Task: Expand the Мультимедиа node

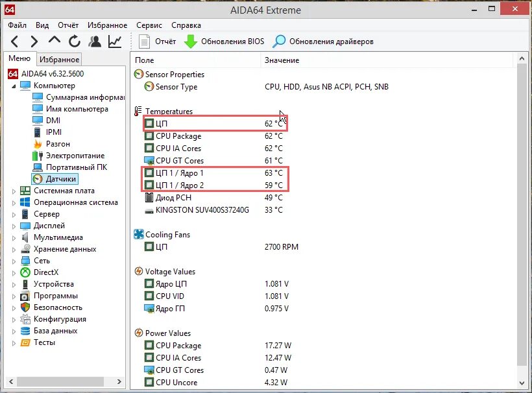Action: click(14, 238)
